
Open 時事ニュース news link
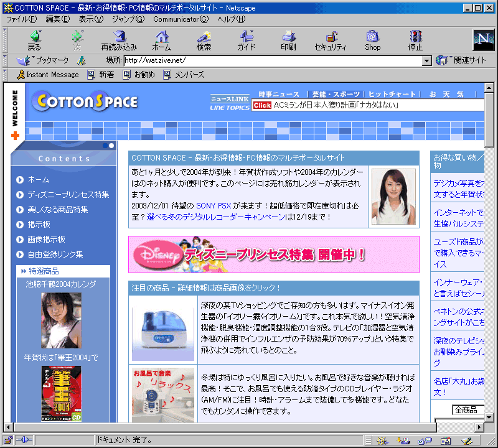[279, 95]
